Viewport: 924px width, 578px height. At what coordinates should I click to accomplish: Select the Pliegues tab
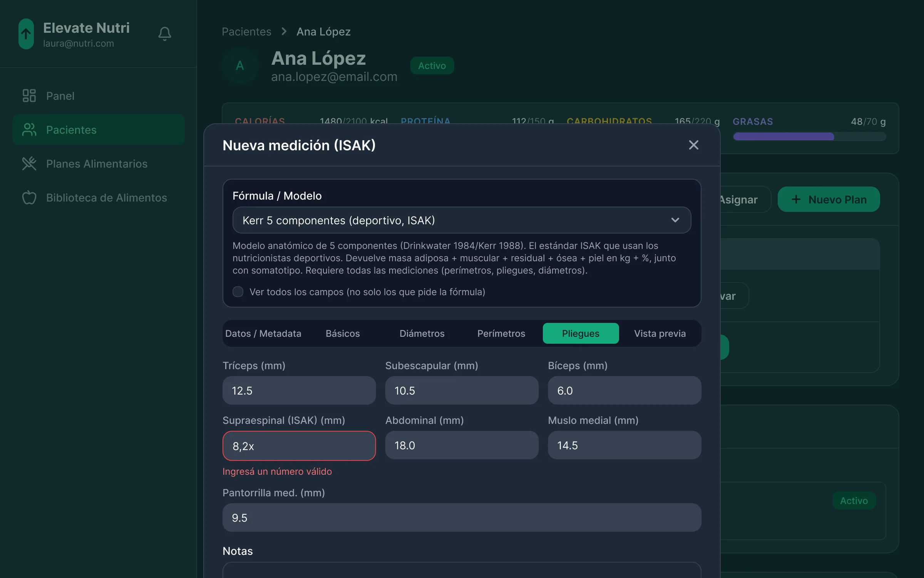[581, 333]
